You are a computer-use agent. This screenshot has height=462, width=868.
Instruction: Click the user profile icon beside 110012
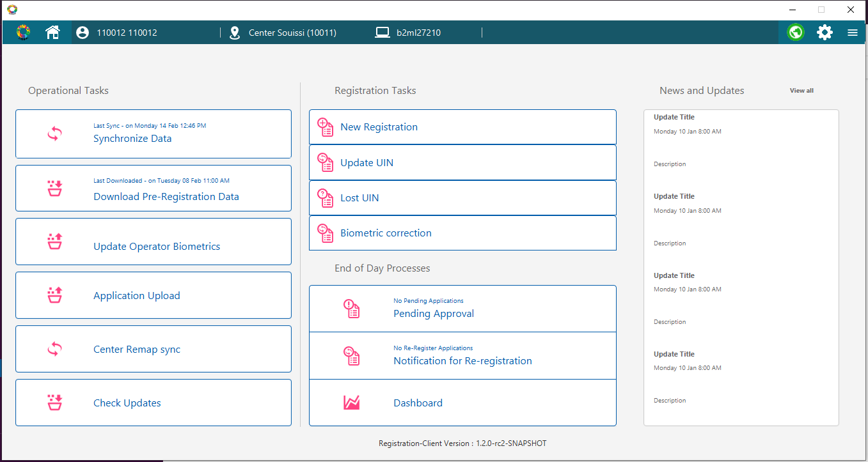[x=83, y=33]
